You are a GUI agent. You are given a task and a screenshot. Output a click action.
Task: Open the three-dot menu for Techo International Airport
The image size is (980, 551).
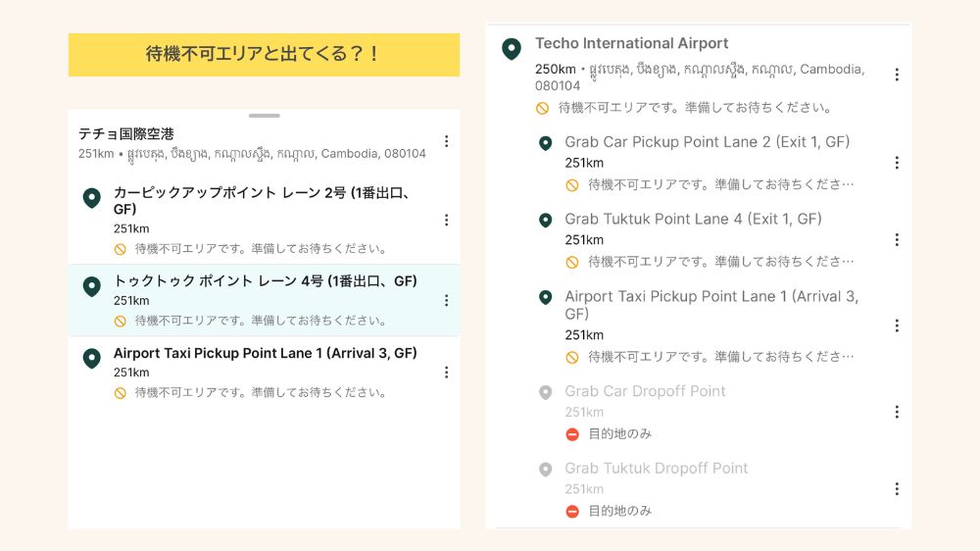(897, 75)
